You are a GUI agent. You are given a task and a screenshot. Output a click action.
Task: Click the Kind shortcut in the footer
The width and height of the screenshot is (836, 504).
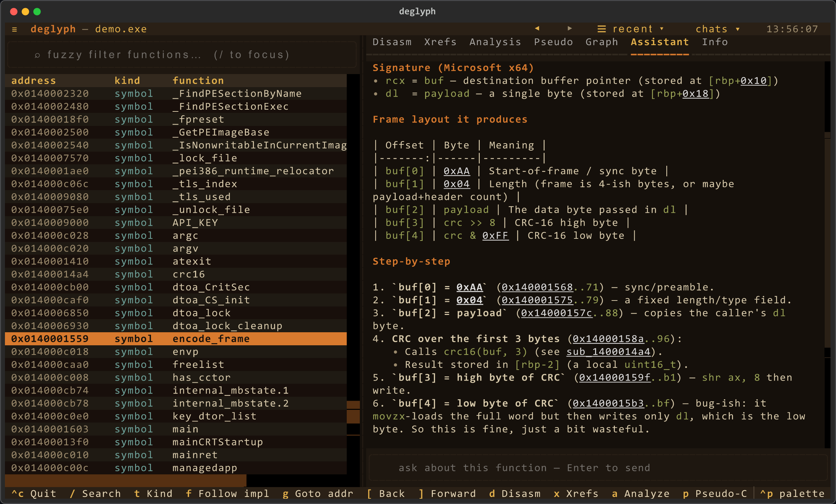click(153, 493)
